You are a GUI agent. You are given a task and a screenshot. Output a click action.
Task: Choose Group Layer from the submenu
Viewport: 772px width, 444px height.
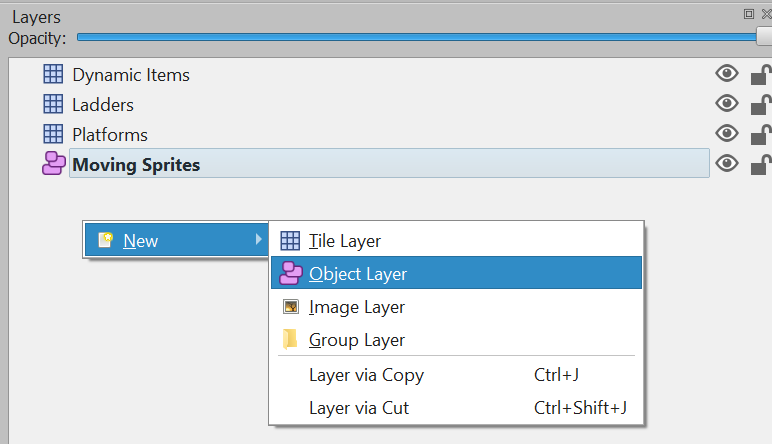[x=456, y=339]
